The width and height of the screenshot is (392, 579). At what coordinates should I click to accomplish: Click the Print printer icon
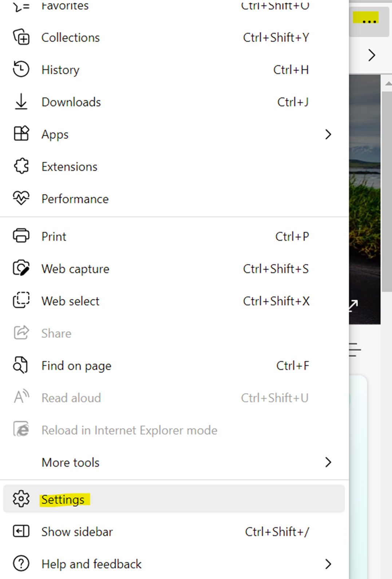21,236
